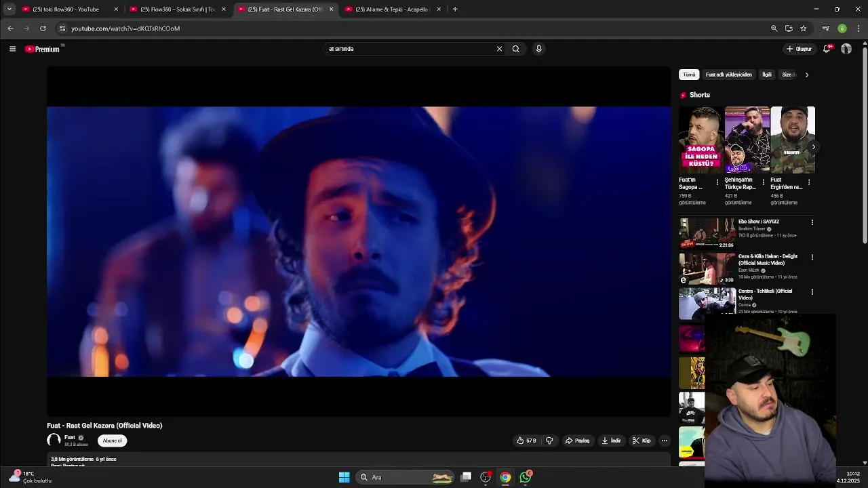868x488 pixels.
Task: Like the video with thumbs up
Action: point(526,441)
